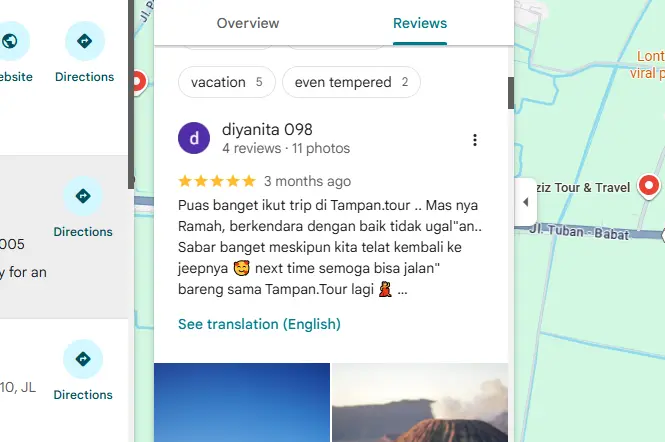Filter reviews by even tempered chip
This screenshot has height=442, width=665.
(351, 82)
